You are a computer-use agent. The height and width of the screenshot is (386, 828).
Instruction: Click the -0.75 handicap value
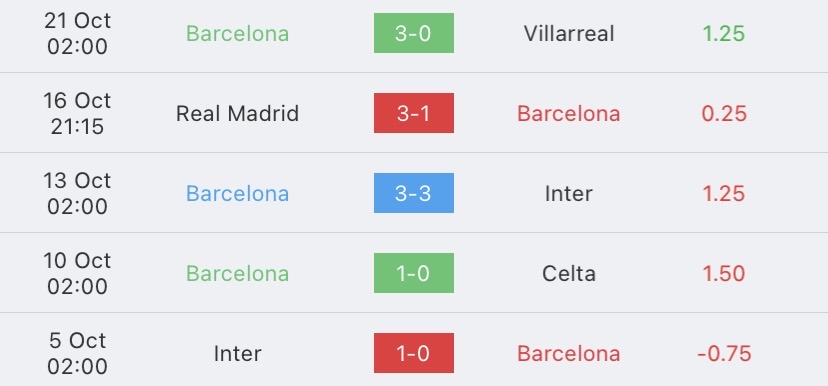(723, 354)
